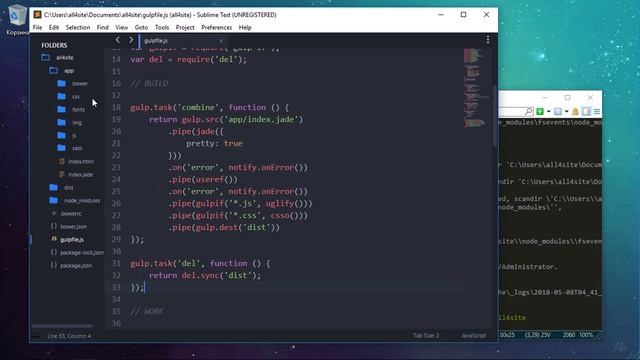Screen dimensions: 640x360
Task: Expand the sass folder
Action: tap(61, 148)
